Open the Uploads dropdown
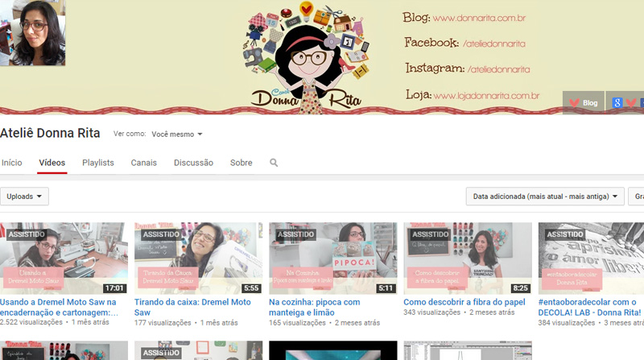Image resolution: width=644 pixels, height=360 pixels. [24, 197]
